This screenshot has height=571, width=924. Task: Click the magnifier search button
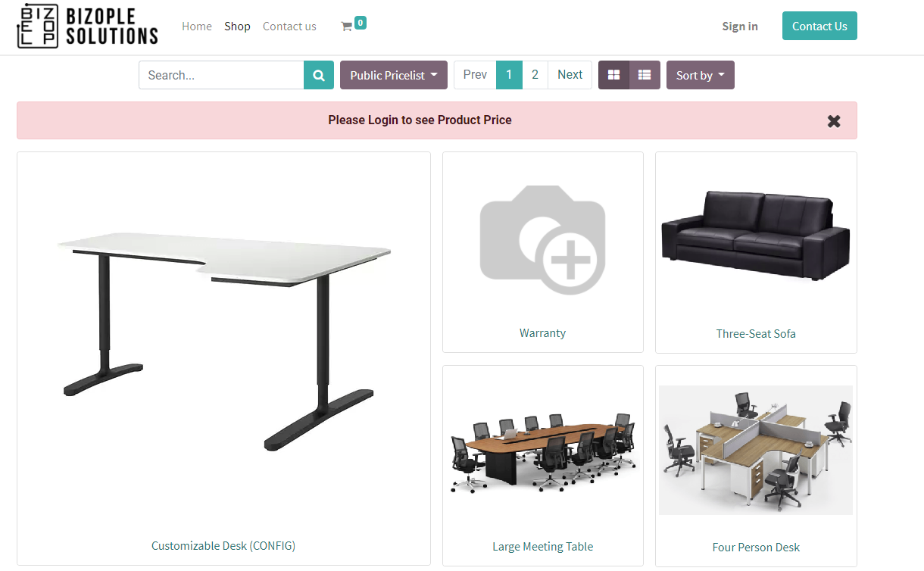tap(319, 75)
